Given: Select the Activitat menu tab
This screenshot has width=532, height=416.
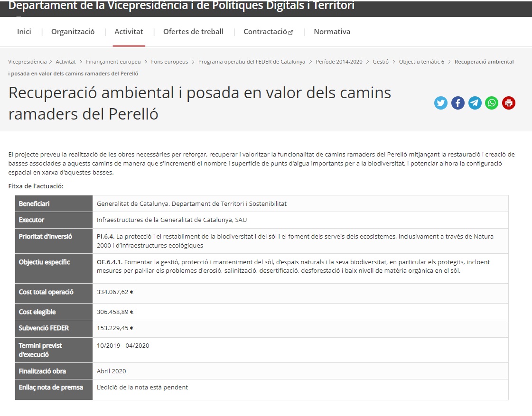Looking at the screenshot, I should tap(129, 31).
